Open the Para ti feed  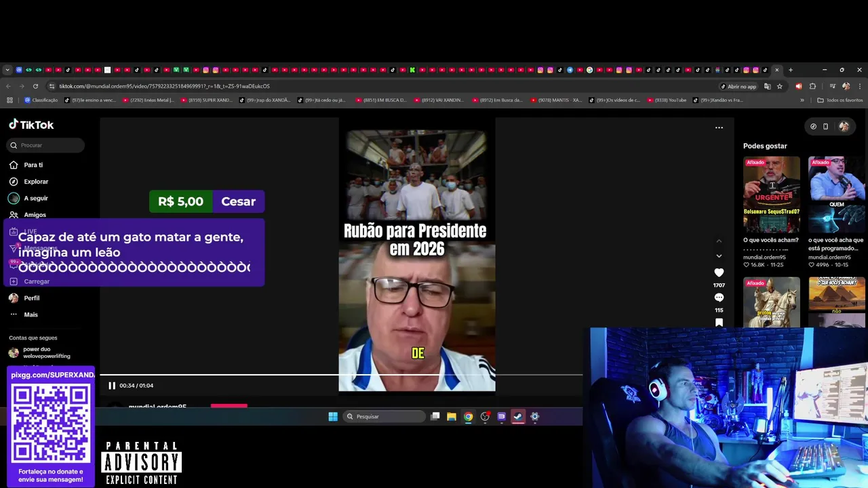33,165
